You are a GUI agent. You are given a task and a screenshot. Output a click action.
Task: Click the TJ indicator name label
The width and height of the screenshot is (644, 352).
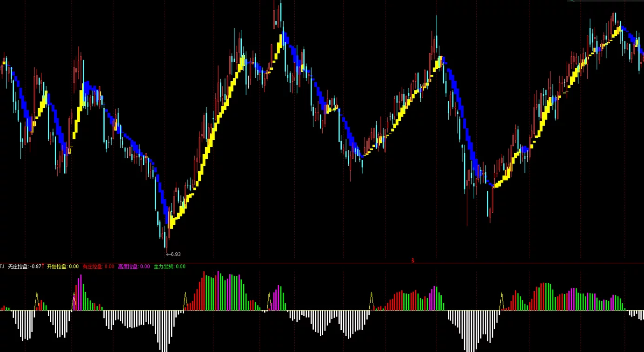click(2, 267)
